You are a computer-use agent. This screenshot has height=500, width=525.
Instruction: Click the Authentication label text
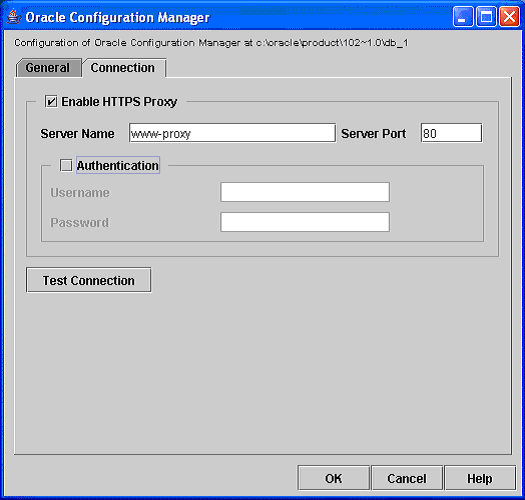pos(118,165)
